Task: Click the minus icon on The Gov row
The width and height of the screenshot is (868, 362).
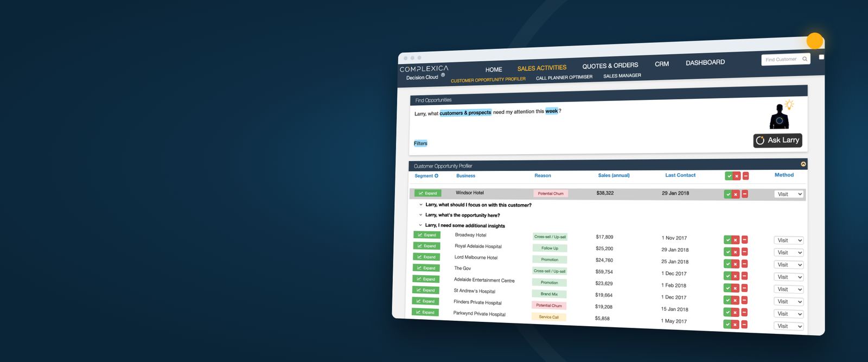Action: pos(745,276)
